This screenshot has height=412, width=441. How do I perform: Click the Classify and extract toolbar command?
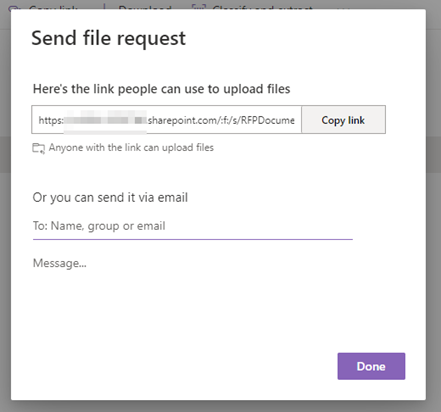(262, 7)
